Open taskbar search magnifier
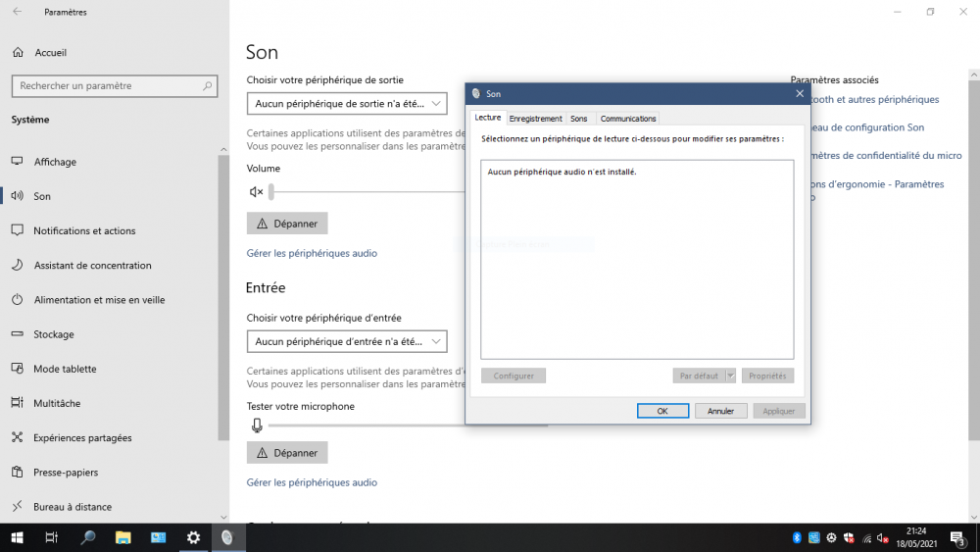 coord(87,537)
